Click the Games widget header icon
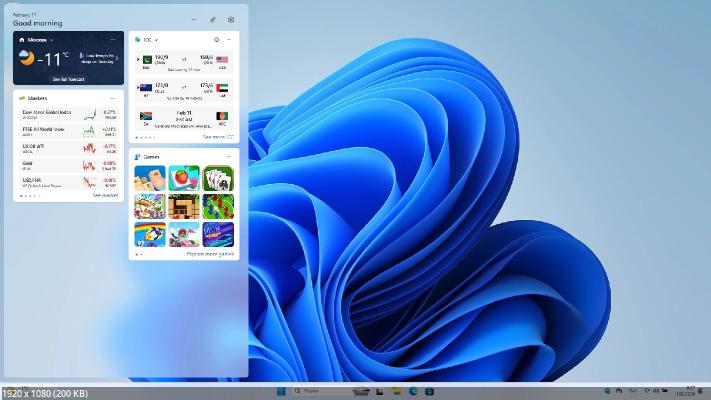Viewport: 711px width, 400px height. pos(137,157)
